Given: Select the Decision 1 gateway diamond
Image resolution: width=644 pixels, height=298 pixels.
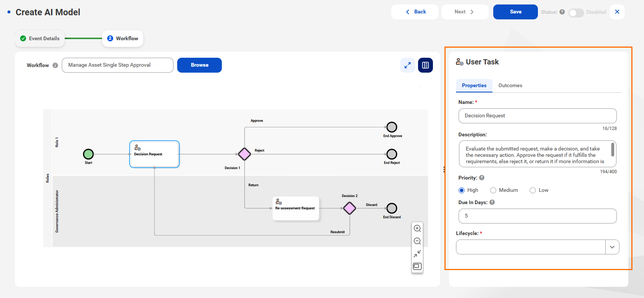Looking at the screenshot, I should (244, 154).
